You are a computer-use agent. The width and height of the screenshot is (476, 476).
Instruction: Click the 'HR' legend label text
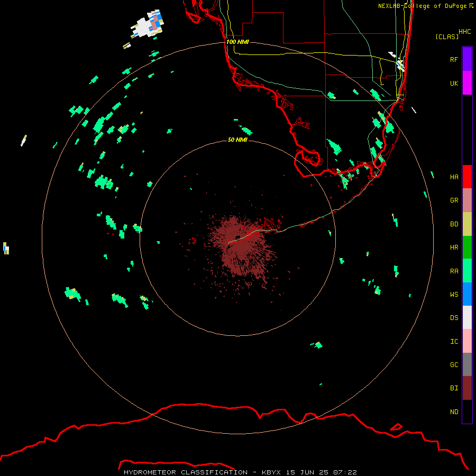pyautogui.click(x=454, y=248)
